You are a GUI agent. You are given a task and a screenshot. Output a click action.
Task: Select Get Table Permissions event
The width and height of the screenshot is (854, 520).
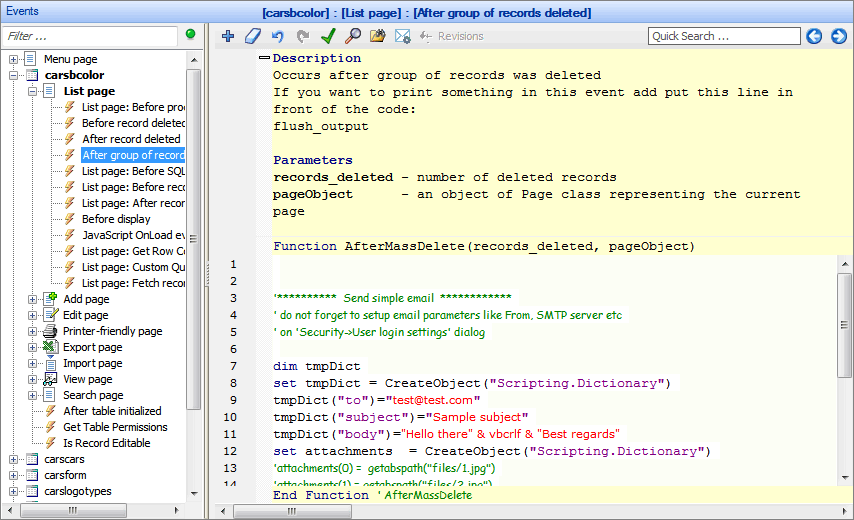click(x=115, y=427)
